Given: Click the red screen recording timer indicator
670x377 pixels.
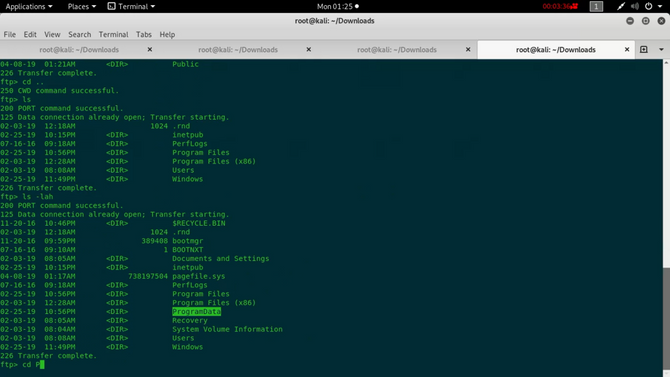Looking at the screenshot, I should click(560, 6).
